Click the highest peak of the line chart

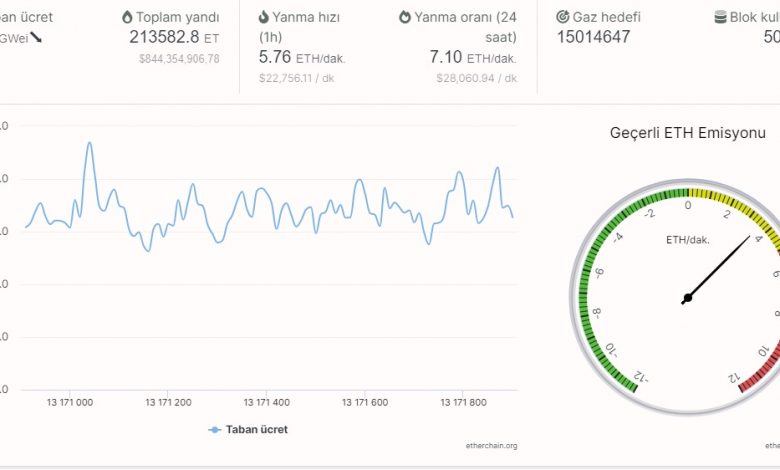(x=89, y=143)
